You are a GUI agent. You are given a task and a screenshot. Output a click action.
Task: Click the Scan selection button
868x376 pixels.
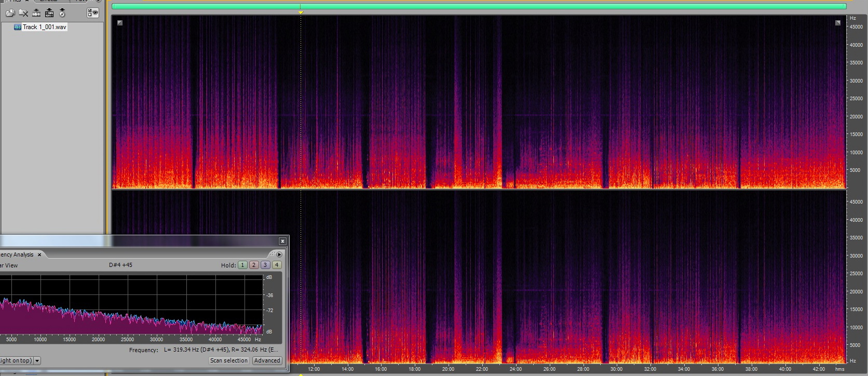click(x=228, y=360)
